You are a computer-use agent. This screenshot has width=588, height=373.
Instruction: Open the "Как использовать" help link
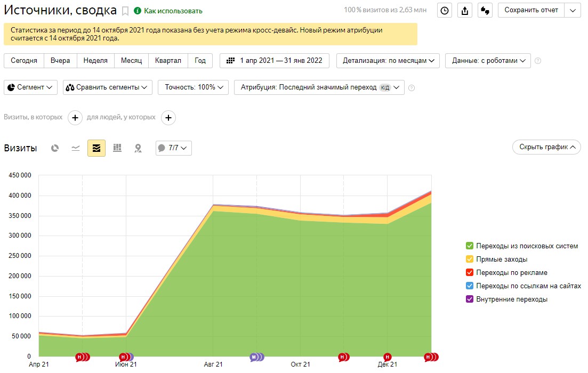pyautogui.click(x=168, y=11)
